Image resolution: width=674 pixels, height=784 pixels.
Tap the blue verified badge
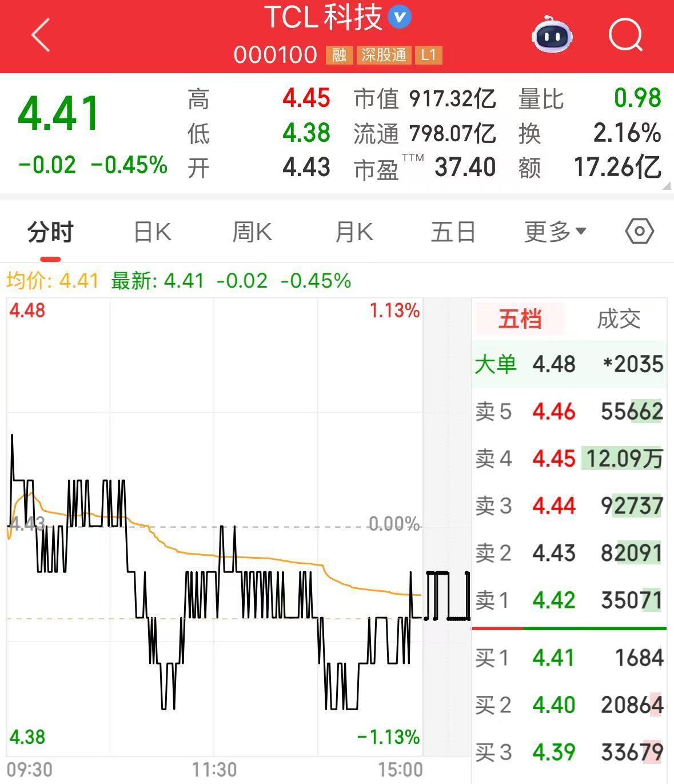[400, 17]
